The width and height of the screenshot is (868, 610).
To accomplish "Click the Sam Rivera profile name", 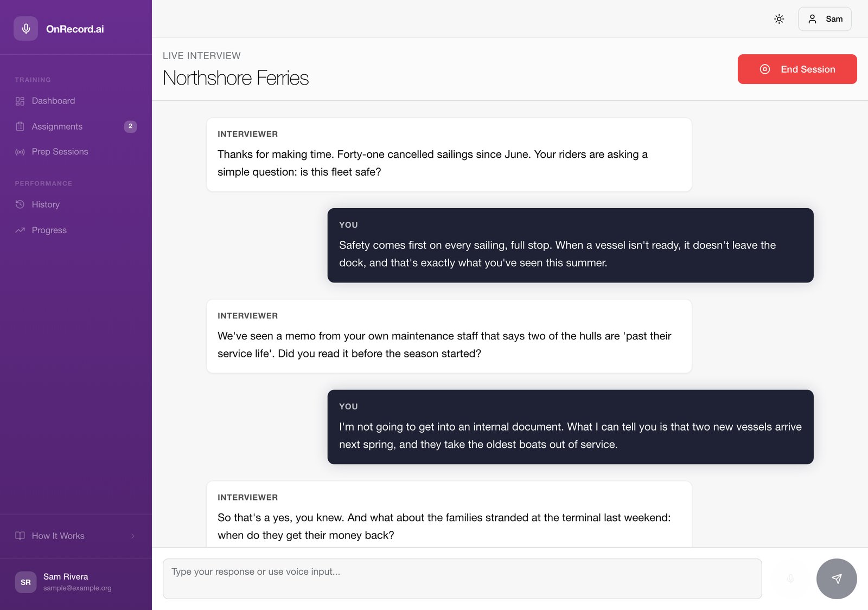I will pyautogui.click(x=66, y=576).
